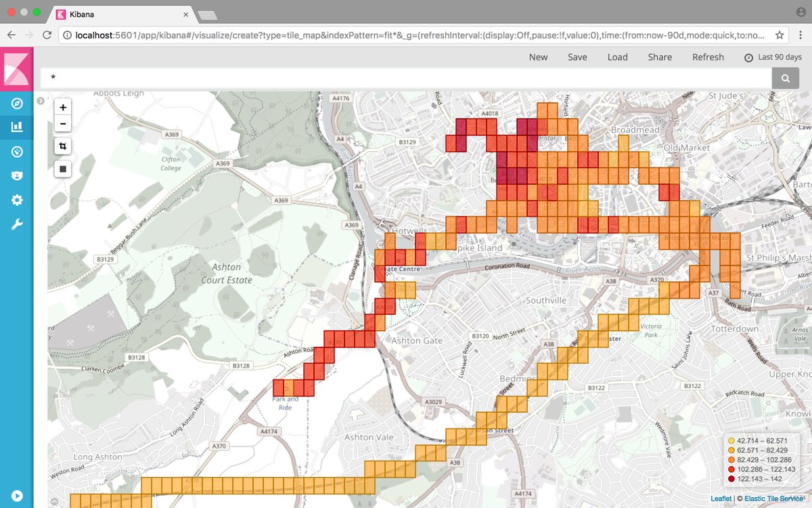Click the browser reload icon
This screenshot has height=508, width=812.
(x=47, y=35)
